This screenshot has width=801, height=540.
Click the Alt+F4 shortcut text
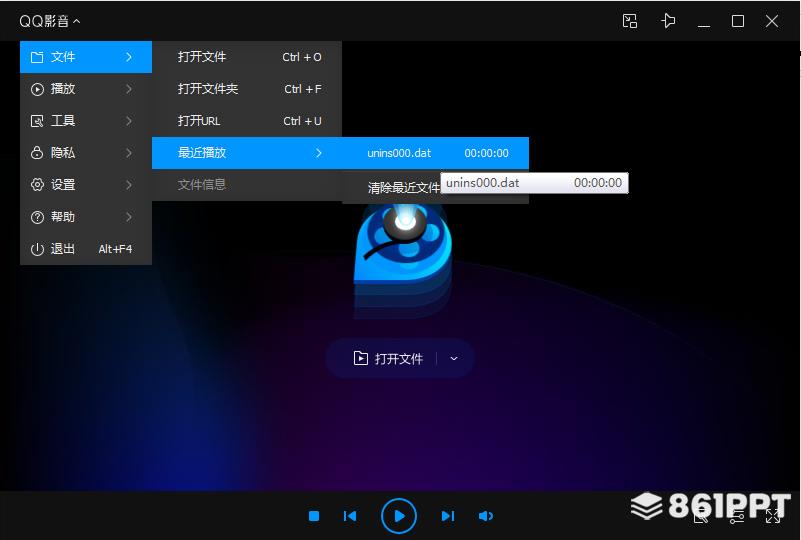click(x=115, y=249)
